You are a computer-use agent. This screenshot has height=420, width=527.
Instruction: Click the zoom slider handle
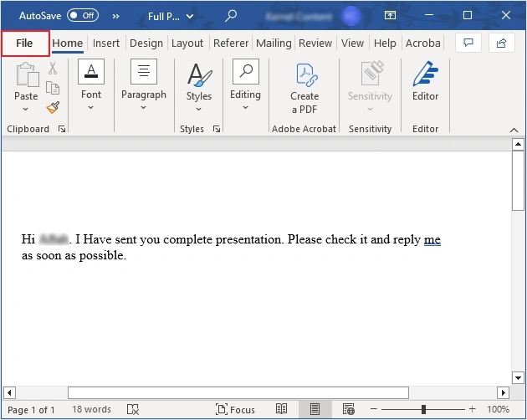coord(423,409)
